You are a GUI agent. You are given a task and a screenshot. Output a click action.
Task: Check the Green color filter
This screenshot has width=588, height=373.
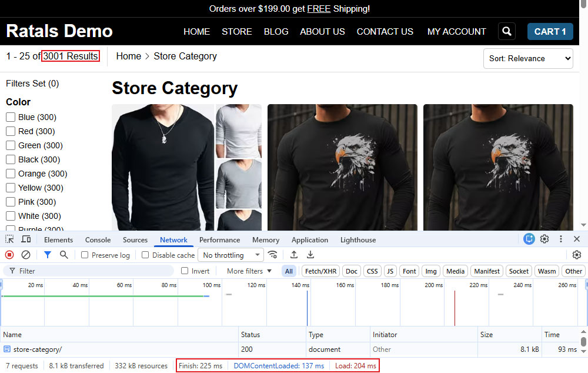click(11, 145)
